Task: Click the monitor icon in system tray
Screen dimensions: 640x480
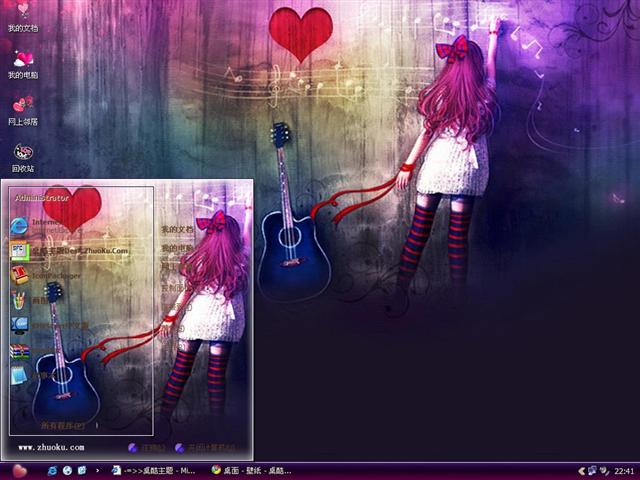Action: coord(592,471)
